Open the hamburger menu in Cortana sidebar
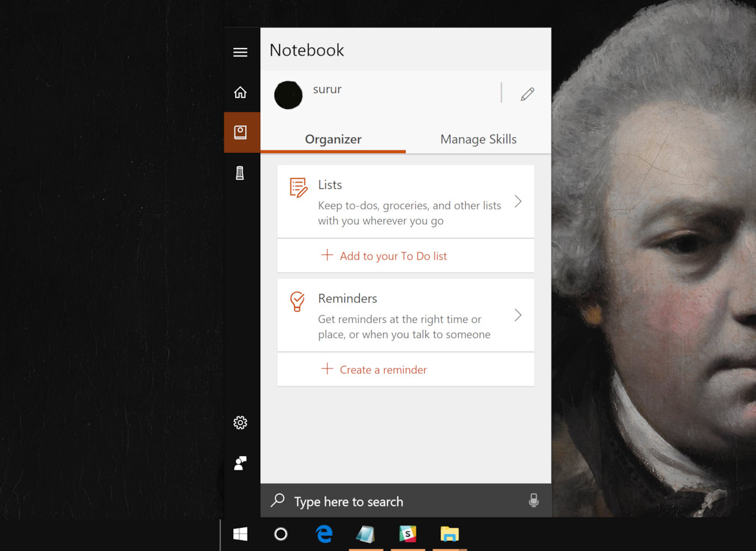756x551 pixels. coord(240,52)
